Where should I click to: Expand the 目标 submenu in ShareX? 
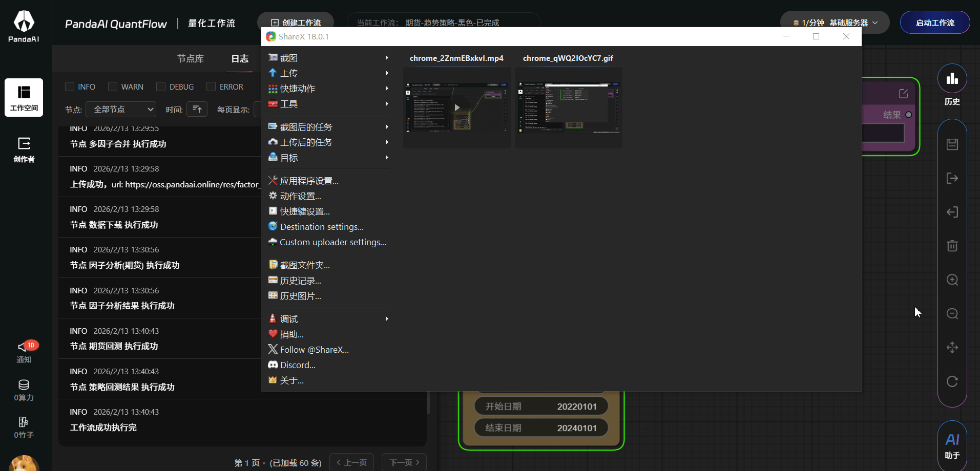point(328,158)
